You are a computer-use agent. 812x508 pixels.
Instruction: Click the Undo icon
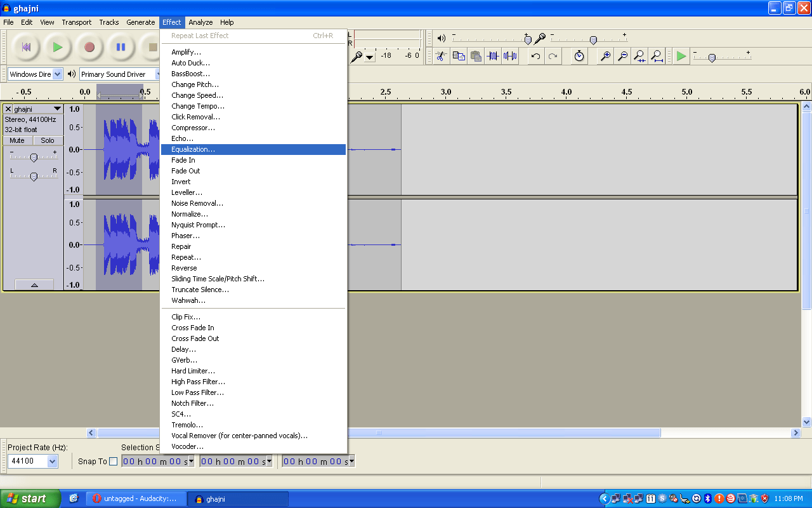pos(535,56)
